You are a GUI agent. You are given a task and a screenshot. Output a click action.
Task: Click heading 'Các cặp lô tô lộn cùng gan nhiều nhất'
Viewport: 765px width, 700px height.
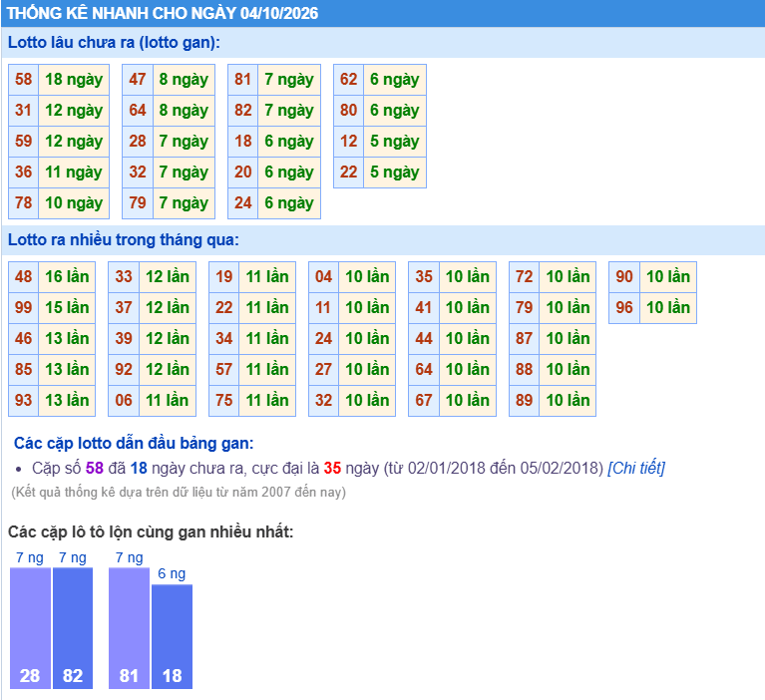tap(151, 531)
